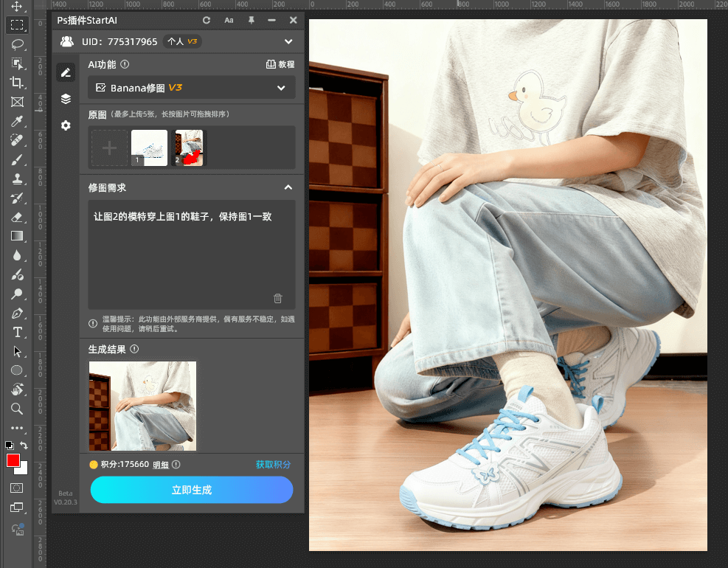728x568 pixels.
Task: Open the StartAI settings gear
Action: tap(66, 125)
